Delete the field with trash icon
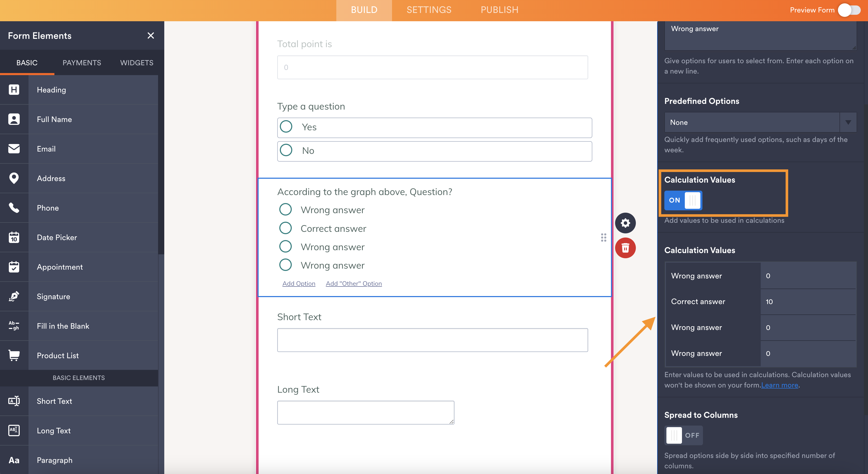868x474 pixels. [625, 248]
